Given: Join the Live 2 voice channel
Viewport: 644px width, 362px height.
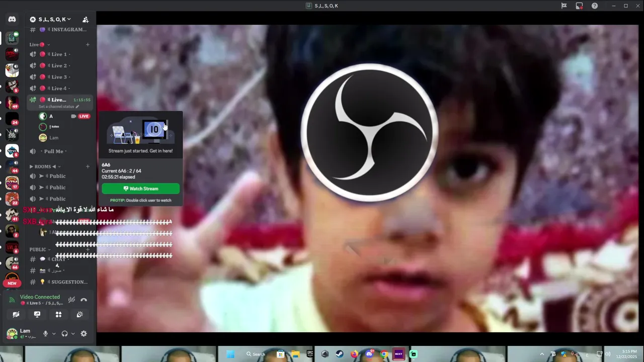Looking at the screenshot, I should click(x=59, y=66).
